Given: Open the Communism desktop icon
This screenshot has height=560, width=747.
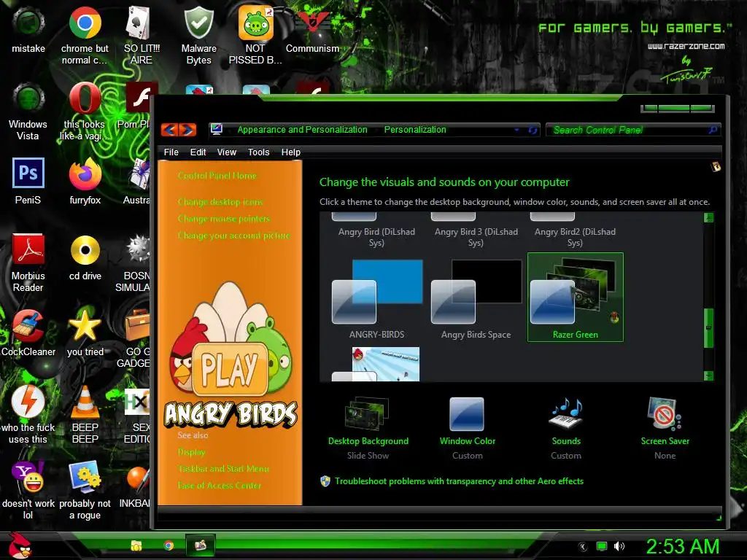Looking at the screenshot, I should 312,31.
